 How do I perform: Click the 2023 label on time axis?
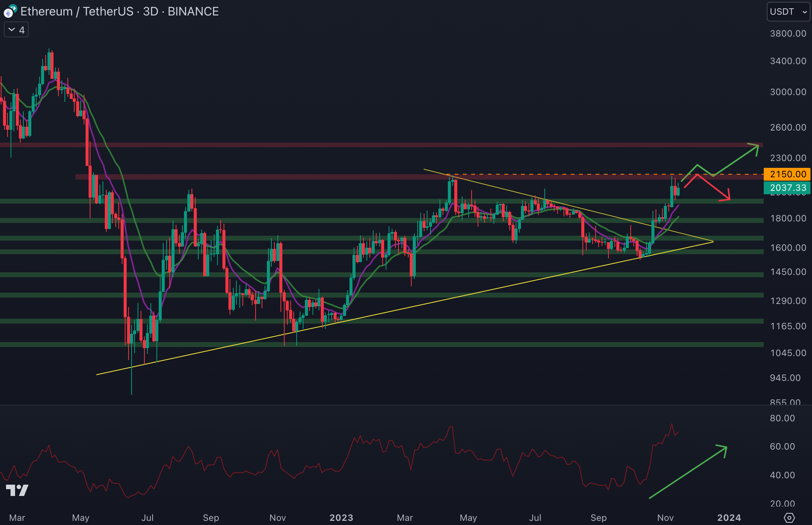[341, 518]
